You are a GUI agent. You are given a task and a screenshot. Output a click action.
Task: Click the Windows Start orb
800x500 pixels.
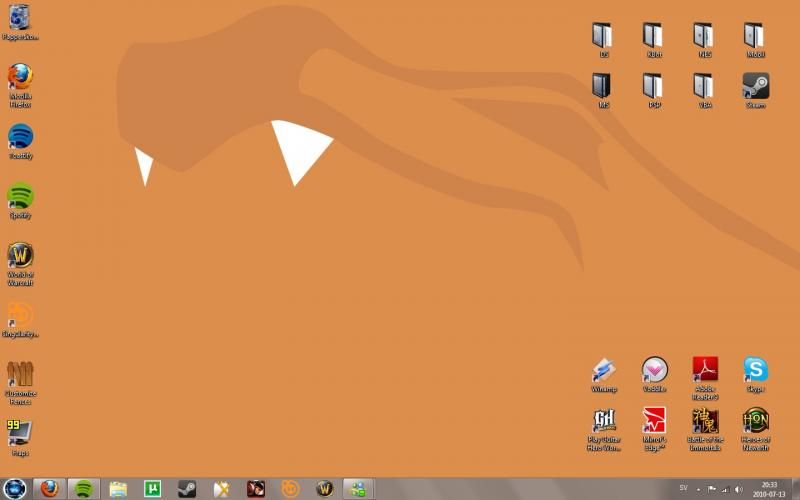17,488
